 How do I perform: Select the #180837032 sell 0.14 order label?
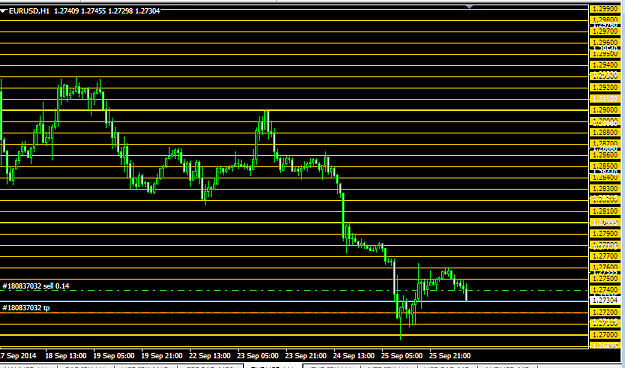[x=35, y=286]
